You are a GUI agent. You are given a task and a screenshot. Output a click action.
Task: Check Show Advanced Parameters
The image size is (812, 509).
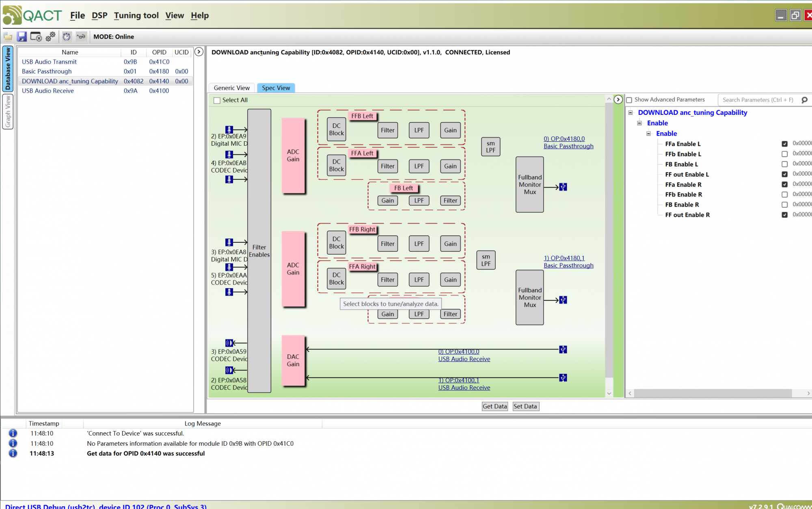coord(629,99)
